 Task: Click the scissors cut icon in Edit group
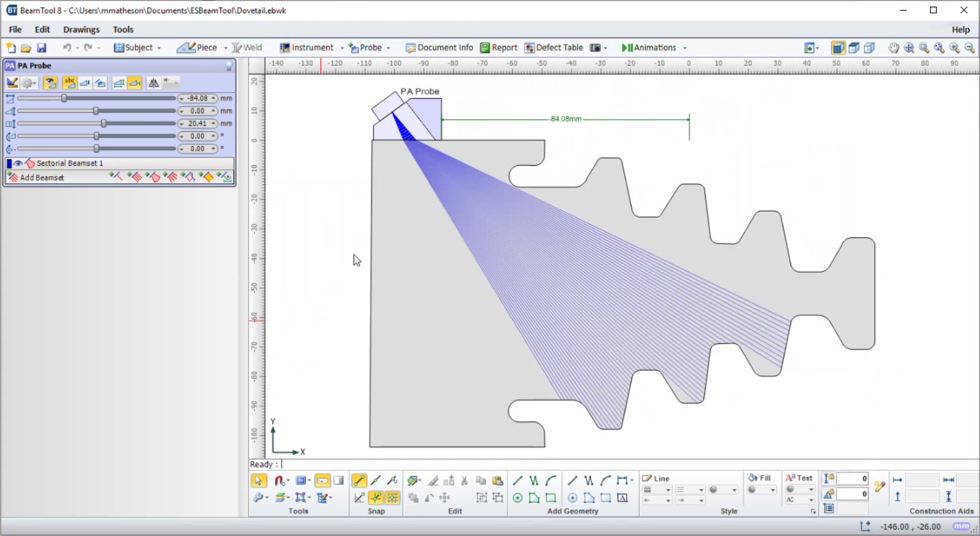(464, 480)
